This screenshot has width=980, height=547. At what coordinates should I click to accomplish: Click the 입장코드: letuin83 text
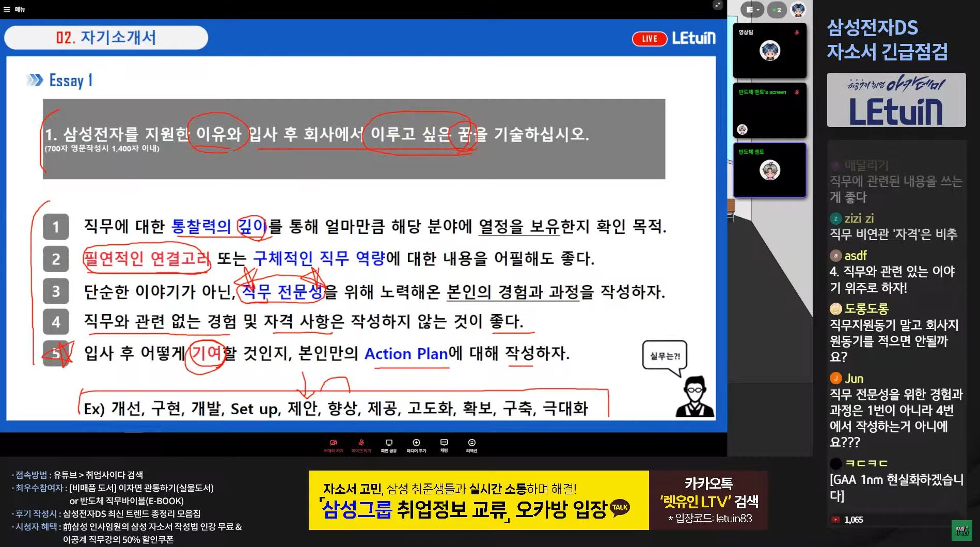point(710,519)
